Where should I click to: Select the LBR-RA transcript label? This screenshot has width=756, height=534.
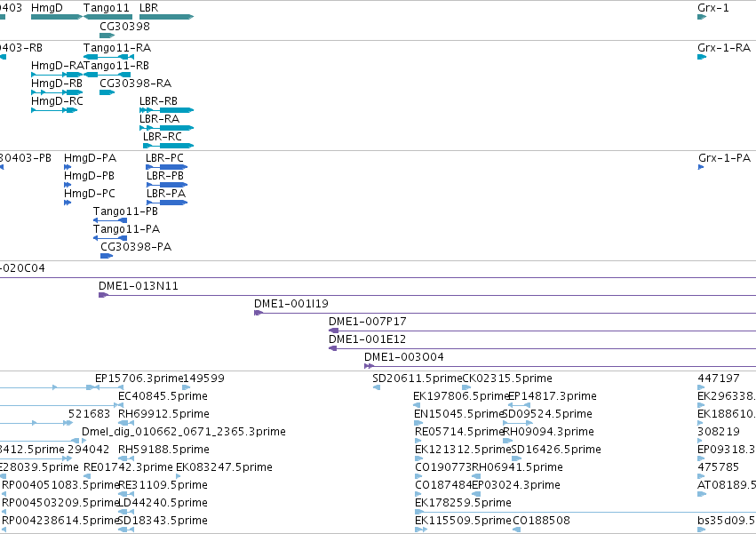[159, 119]
